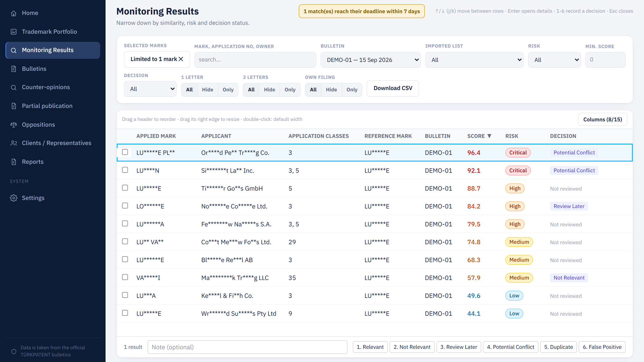Click the Reports document icon

pyautogui.click(x=14, y=162)
